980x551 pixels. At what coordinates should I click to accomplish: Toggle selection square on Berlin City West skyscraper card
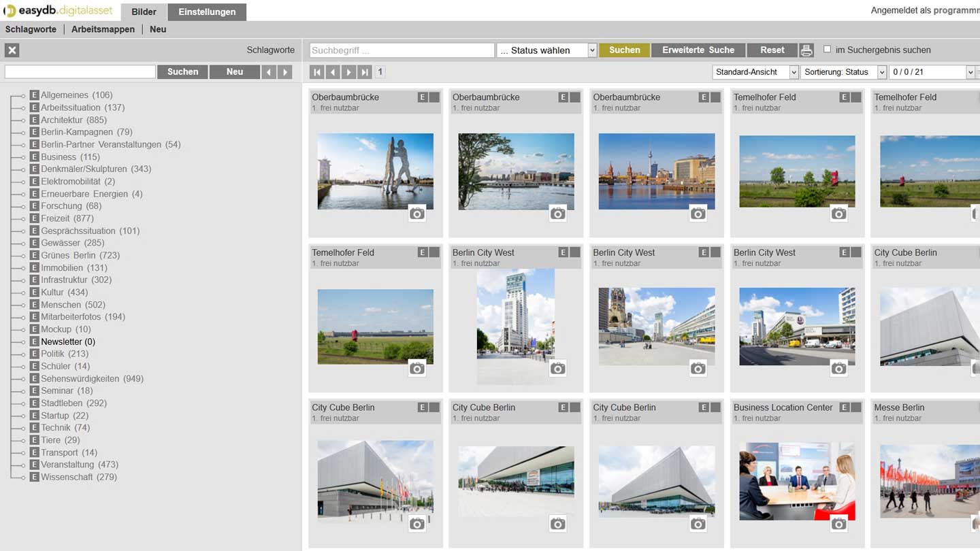575,252
